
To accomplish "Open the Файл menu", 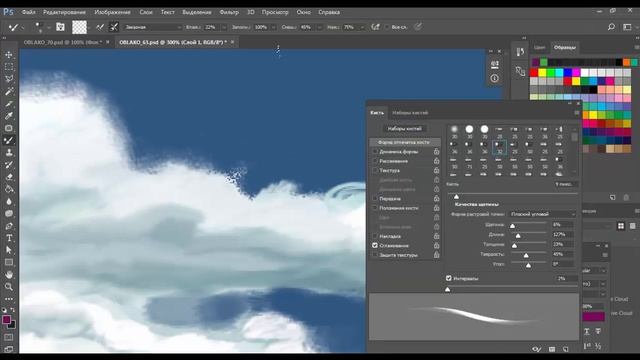I will [x=28, y=12].
